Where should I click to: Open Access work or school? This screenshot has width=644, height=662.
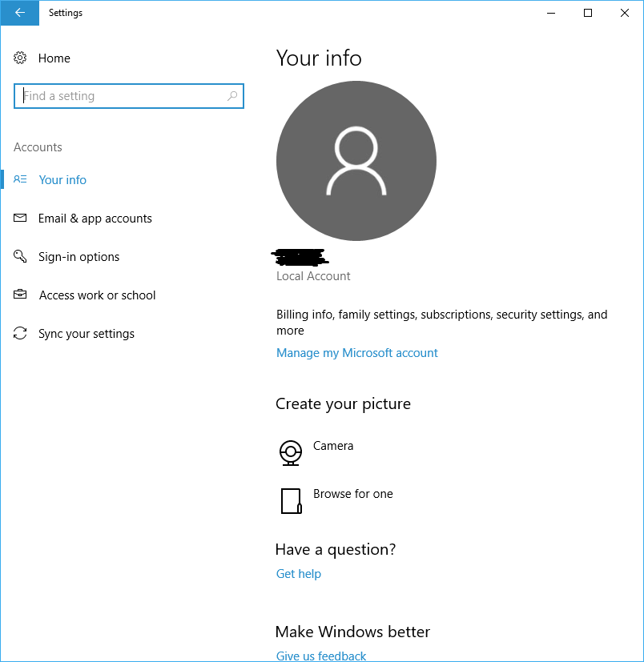point(97,295)
